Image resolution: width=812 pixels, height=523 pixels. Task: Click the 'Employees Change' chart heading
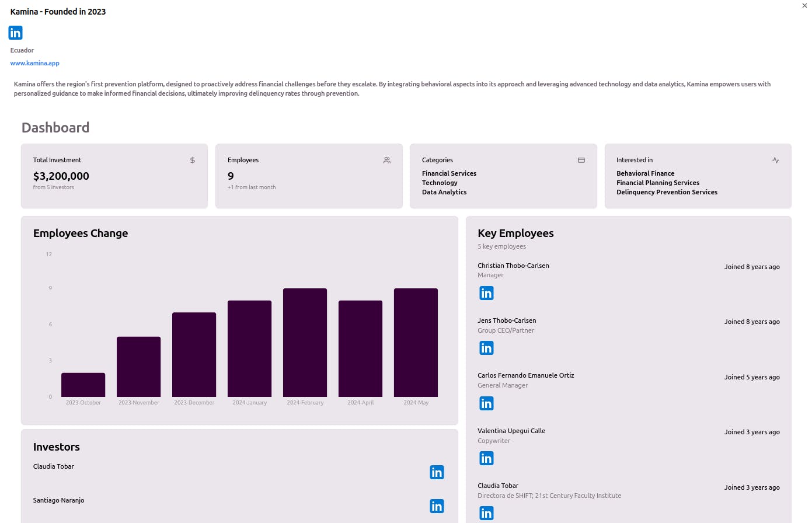pos(81,233)
